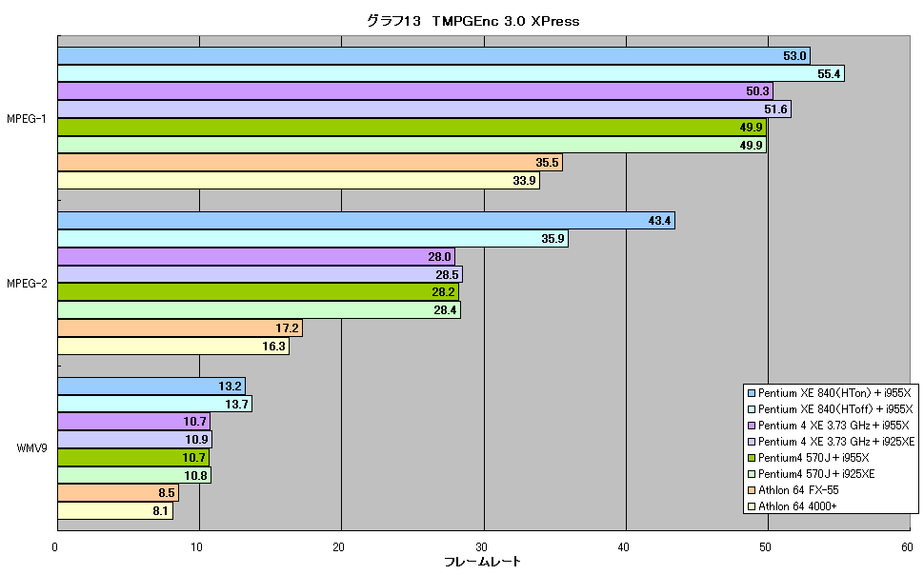Click the MPEG-2 bar labeled 28.2
Screen dimensions: 924x575
258,292
